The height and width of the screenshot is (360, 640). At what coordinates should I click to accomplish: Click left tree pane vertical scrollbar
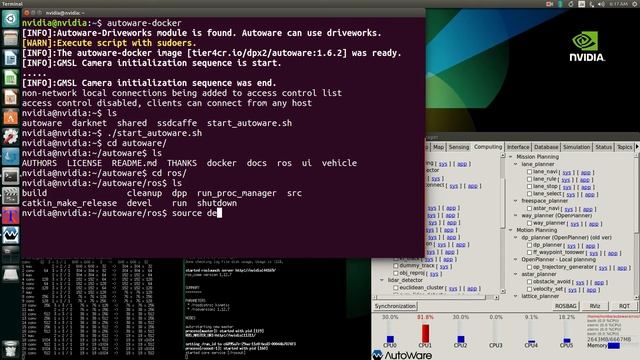503,224
